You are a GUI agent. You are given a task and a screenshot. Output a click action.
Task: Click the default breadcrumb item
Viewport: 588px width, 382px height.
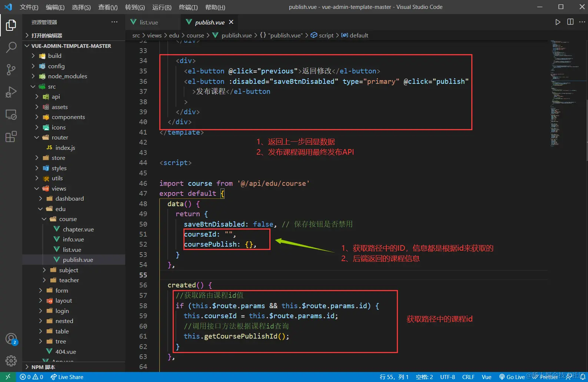[x=355, y=35]
